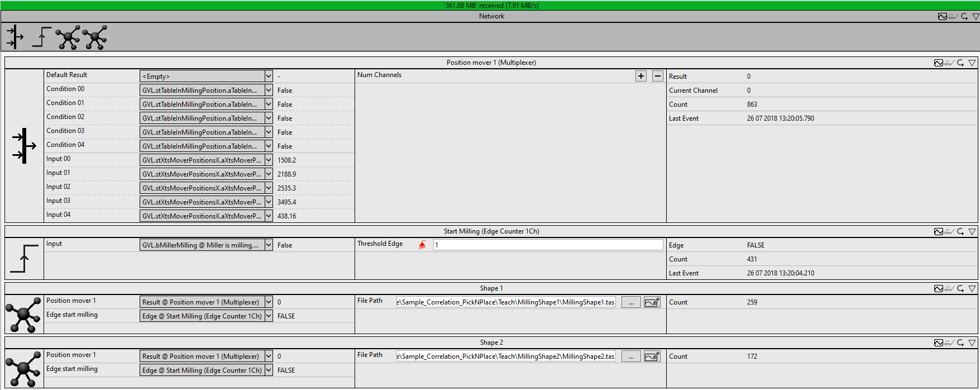This screenshot has width=980, height=390.
Task: Click glasses watch icon in Network header
Action: click(953, 16)
